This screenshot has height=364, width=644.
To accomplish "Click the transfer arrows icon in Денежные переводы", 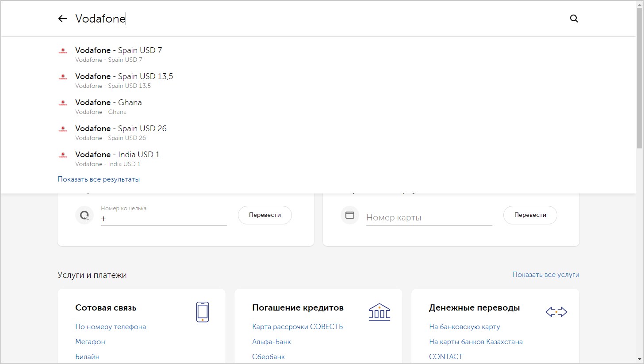I will coord(556,312).
